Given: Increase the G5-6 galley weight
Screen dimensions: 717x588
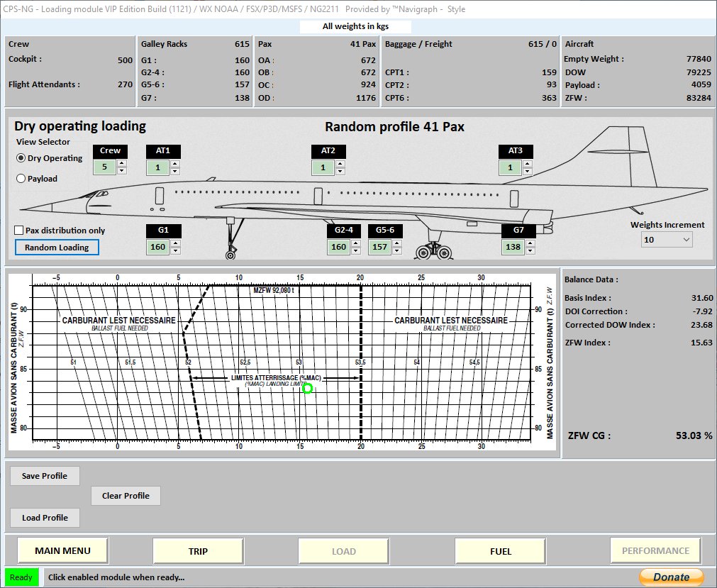Looking at the screenshot, I should [397, 243].
